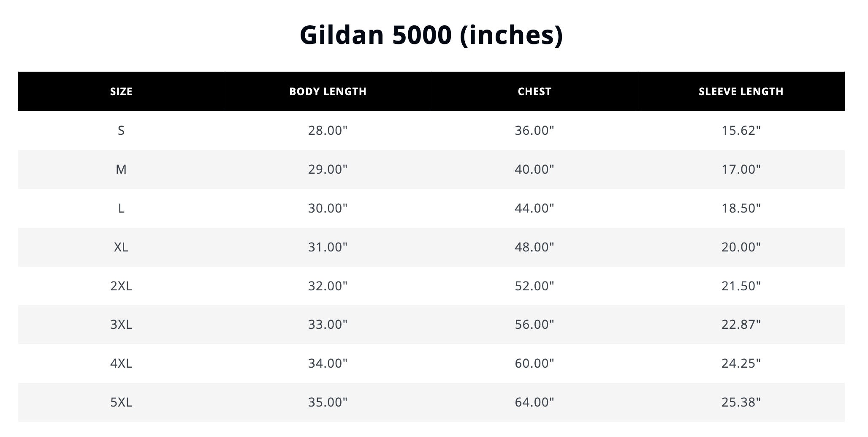Click the 18.50" sleeve length value
This screenshot has width=868, height=437.
(x=741, y=208)
